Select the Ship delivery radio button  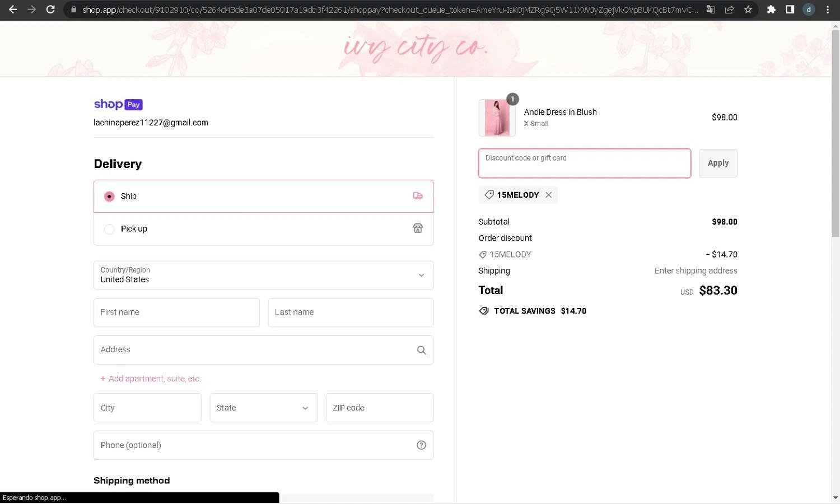(109, 197)
